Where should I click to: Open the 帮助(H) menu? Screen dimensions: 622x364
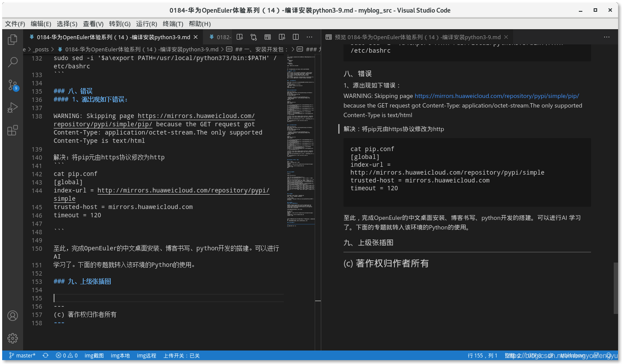(200, 24)
